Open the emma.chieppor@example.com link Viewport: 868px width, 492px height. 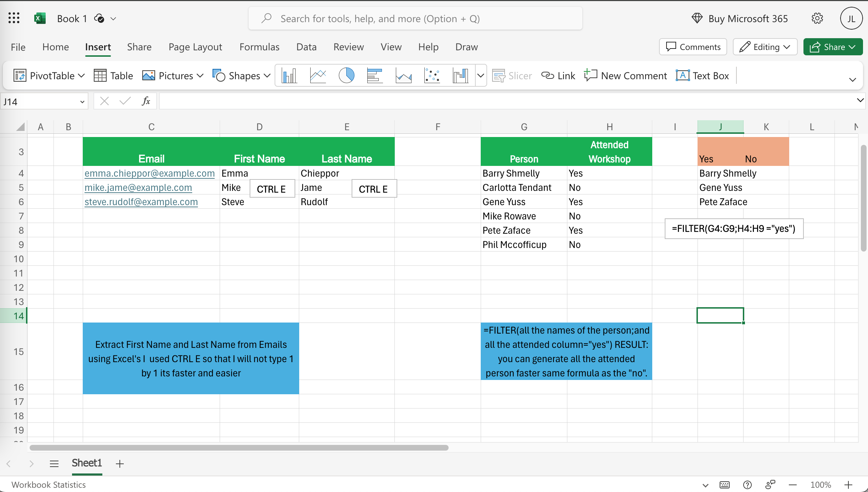point(149,173)
